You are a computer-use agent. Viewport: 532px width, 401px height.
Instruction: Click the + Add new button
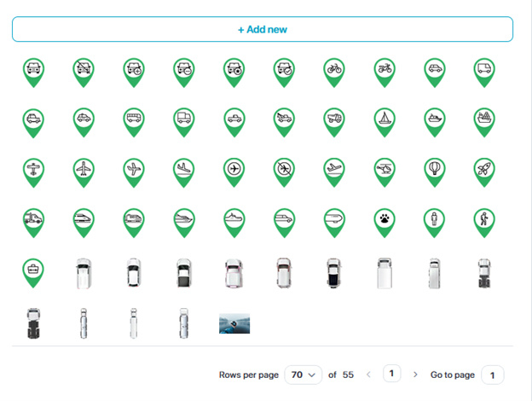pyautogui.click(x=263, y=29)
